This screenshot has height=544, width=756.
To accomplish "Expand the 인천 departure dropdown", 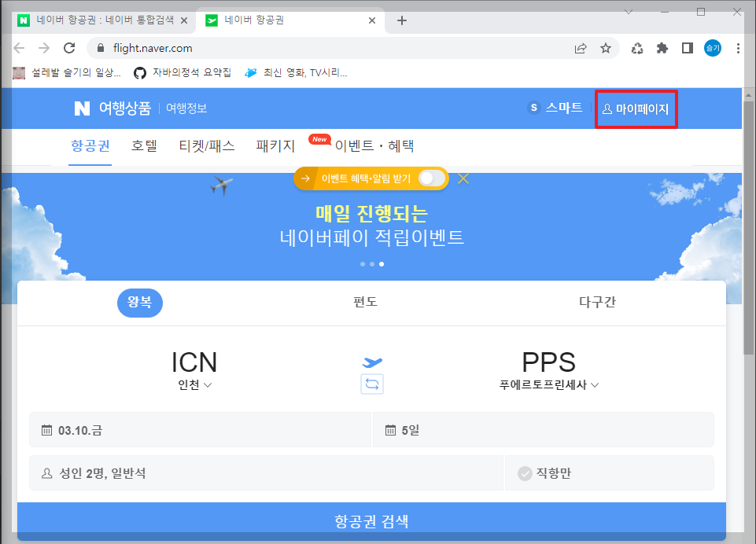I will (195, 385).
